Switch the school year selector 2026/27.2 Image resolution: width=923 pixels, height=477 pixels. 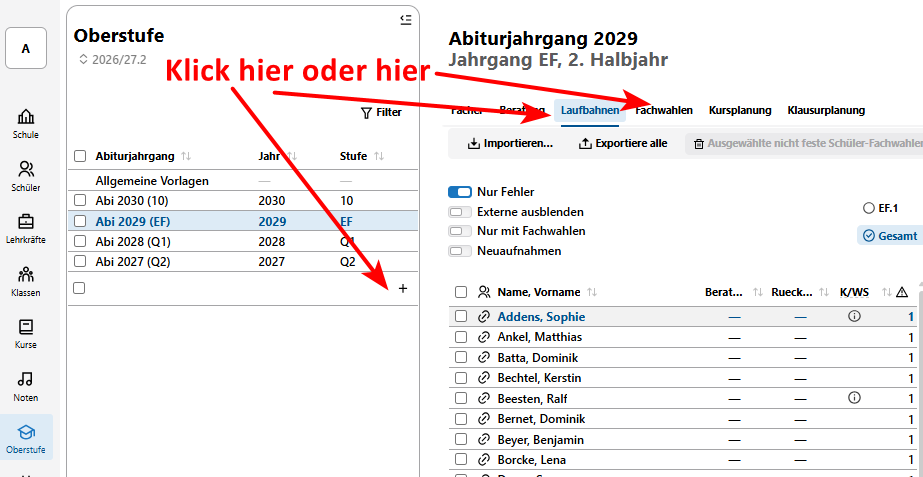112,59
